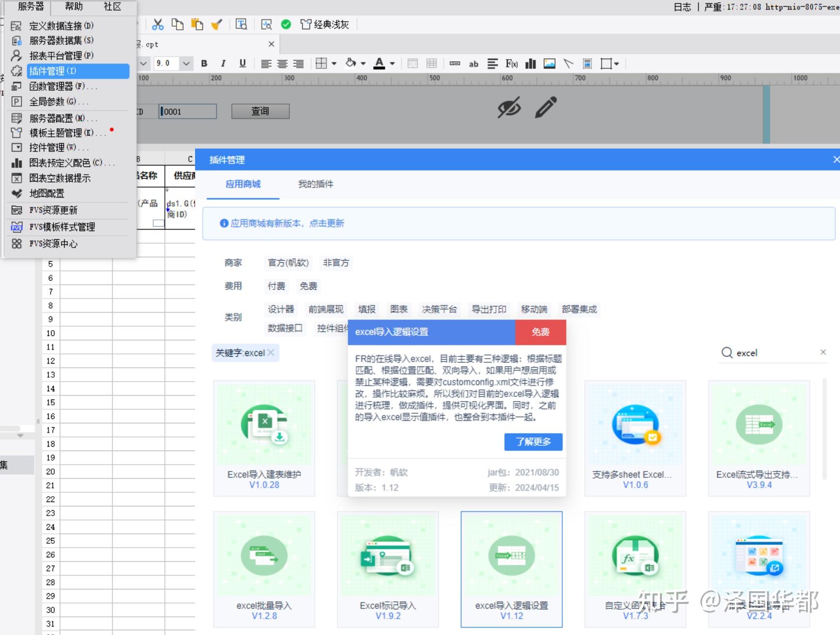
Task: Toggle italic formatting
Action: (x=223, y=64)
